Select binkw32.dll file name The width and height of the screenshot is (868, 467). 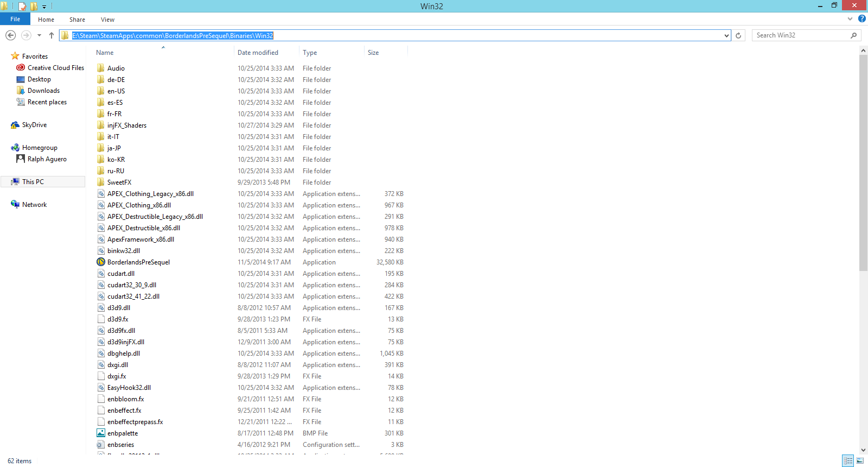pyautogui.click(x=124, y=251)
